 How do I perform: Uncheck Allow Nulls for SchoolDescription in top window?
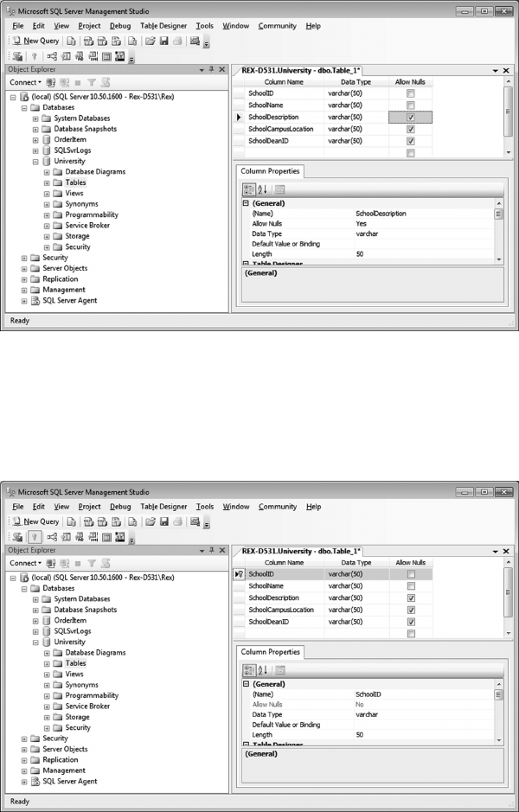[x=411, y=118]
